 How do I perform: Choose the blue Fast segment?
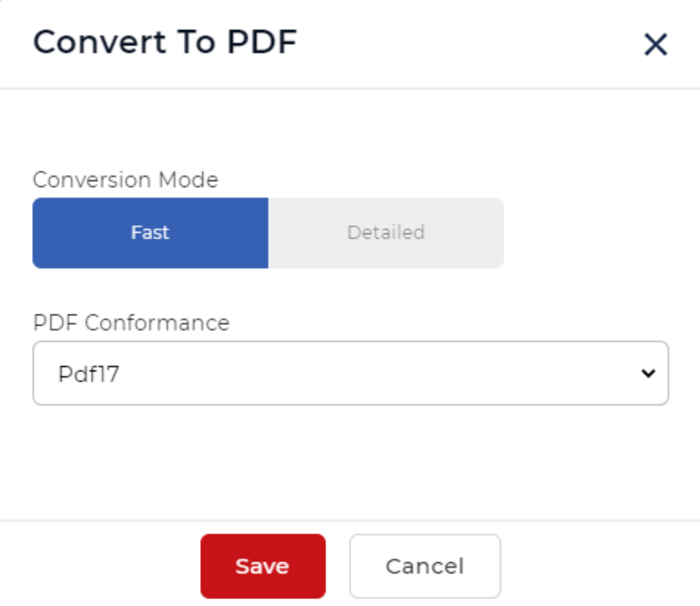coord(150,233)
